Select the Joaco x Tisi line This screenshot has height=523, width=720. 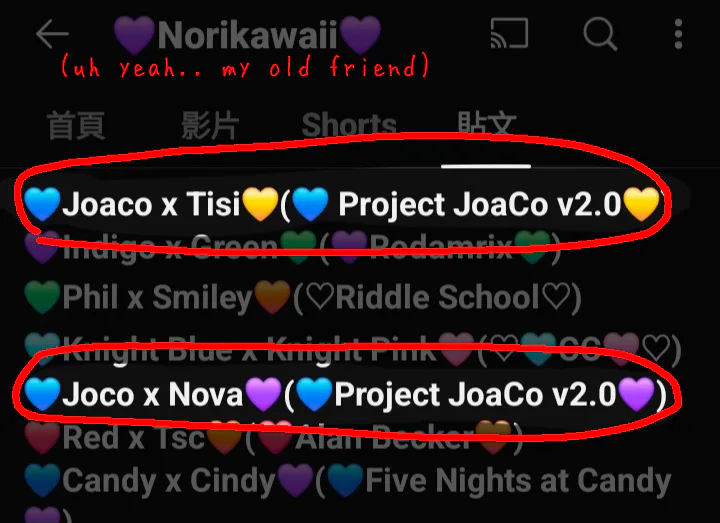[343, 204]
